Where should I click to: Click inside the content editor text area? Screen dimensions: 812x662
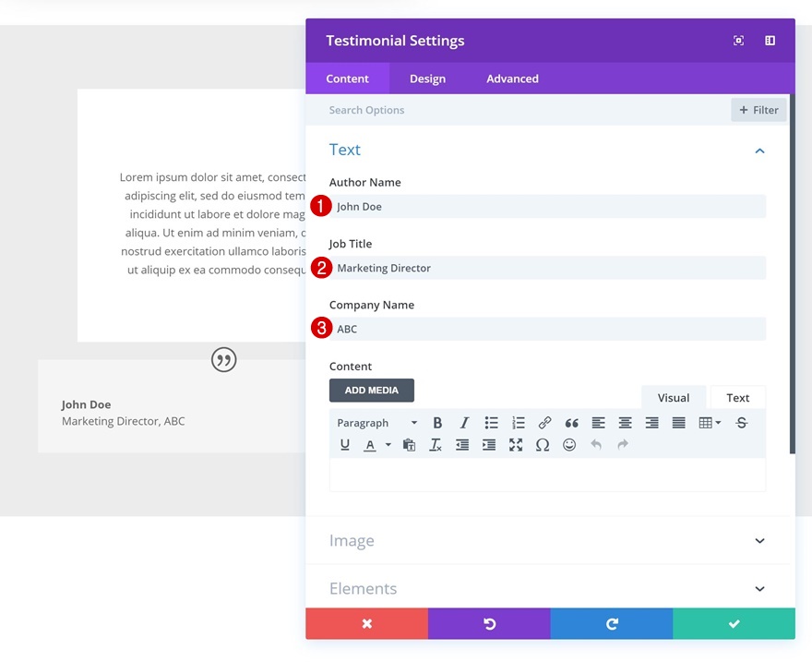point(548,475)
